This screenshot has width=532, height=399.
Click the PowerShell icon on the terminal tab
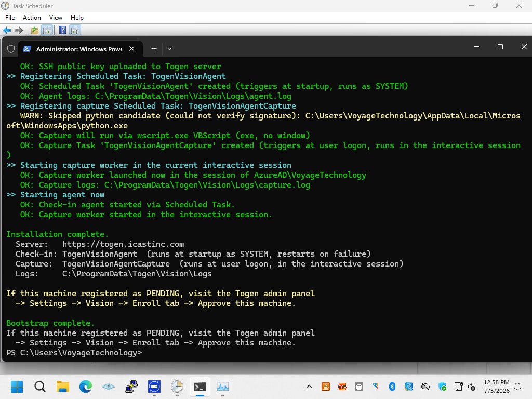click(27, 49)
